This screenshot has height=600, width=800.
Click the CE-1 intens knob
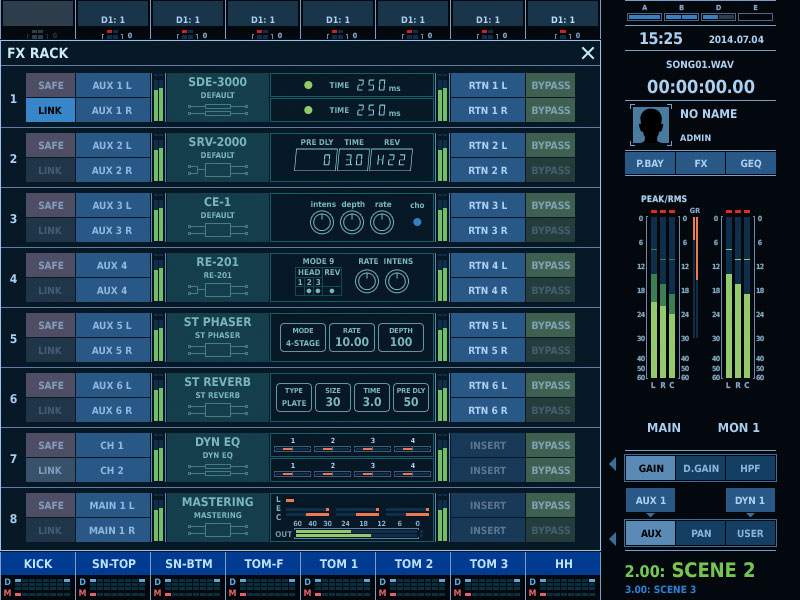pos(323,223)
